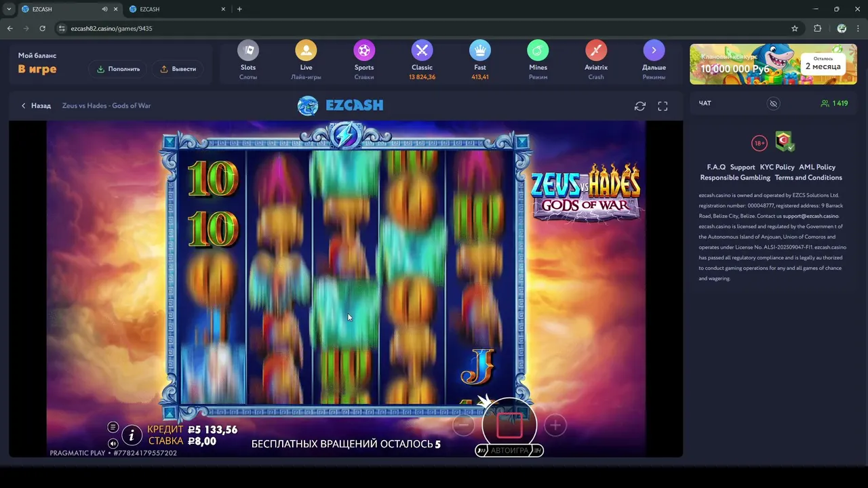Click the СТАВКА bet value
Screen dimensions: 868x488
point(201,441)
